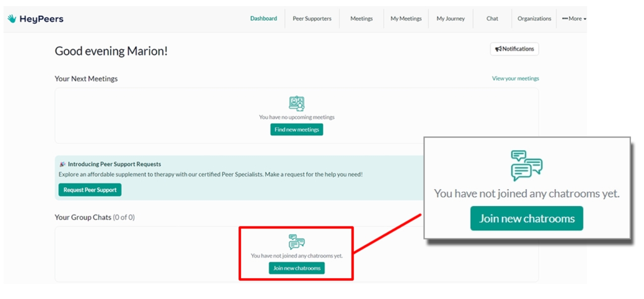644x299 pixels.
Task: Click the Request Peer Support button
Action: tap(90, 190)
